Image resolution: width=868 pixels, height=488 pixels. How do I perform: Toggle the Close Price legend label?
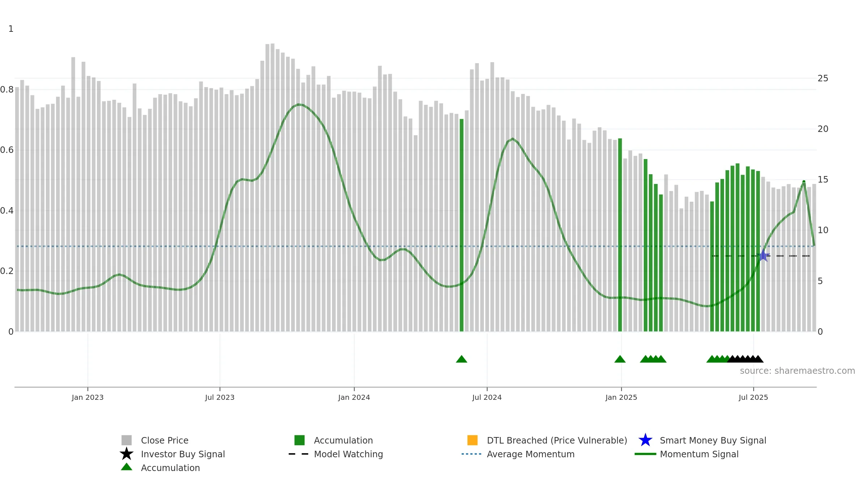165,440
